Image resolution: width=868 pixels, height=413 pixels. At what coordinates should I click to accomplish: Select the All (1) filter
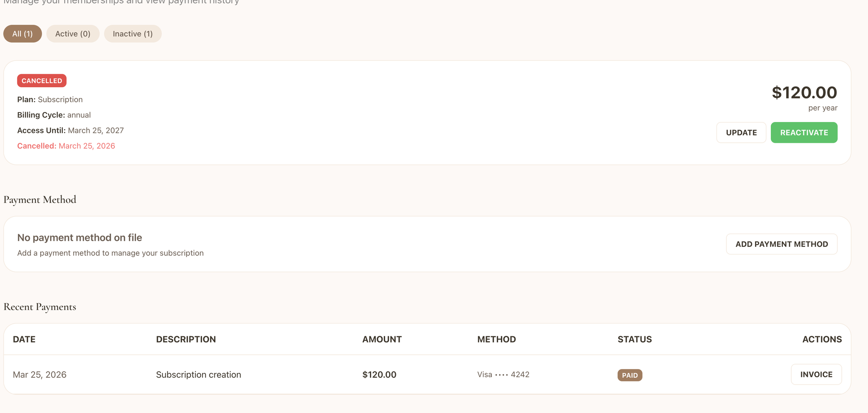click(x=22, y=33)
